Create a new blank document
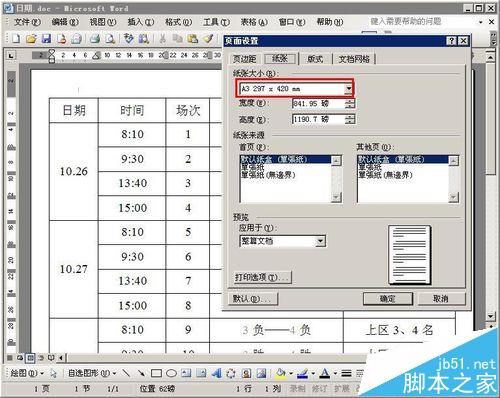Viewport: 500px width, 398px height. tap(16, 39)
